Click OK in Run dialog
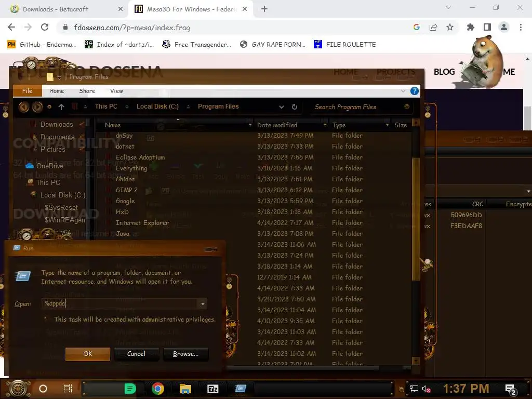This screenshot has height=399, width=532. [x=87, y=353]
